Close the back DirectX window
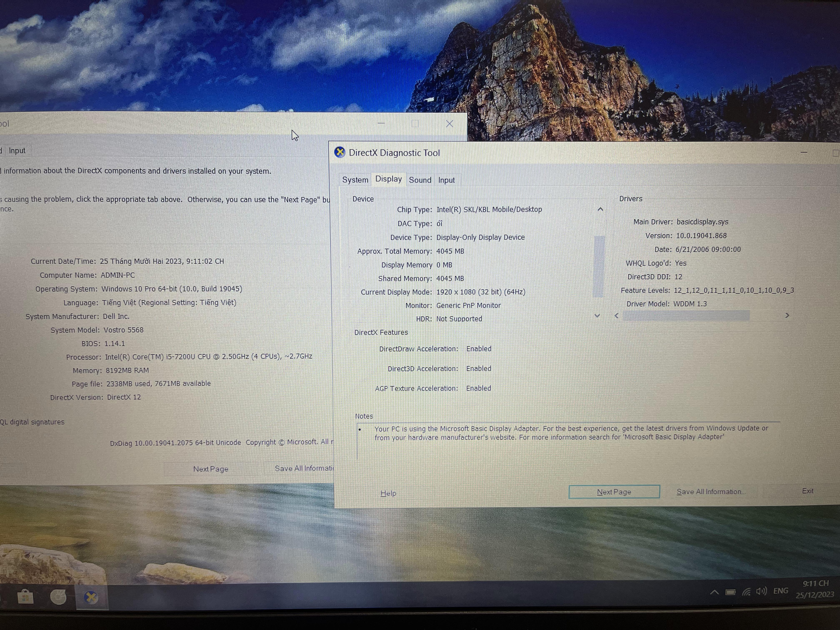The width and height of the screenshot is (840, 630). (449, 124)
